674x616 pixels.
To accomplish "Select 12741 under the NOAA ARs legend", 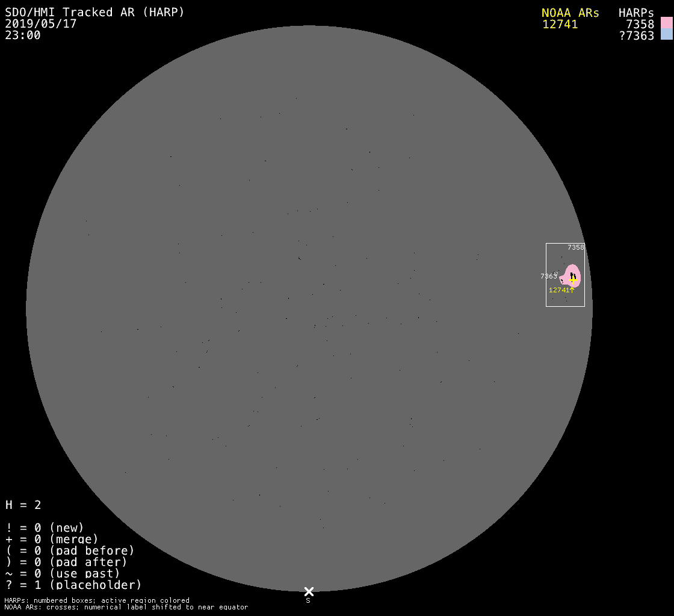I will [560, 25].
